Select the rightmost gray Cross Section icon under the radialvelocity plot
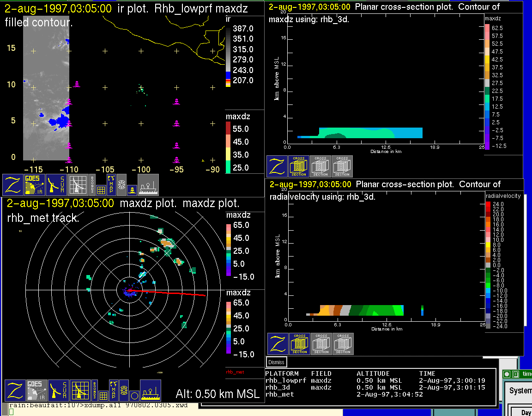Image resolution: width=532 pixels, height=416 pixels. [x=343, y=344]
